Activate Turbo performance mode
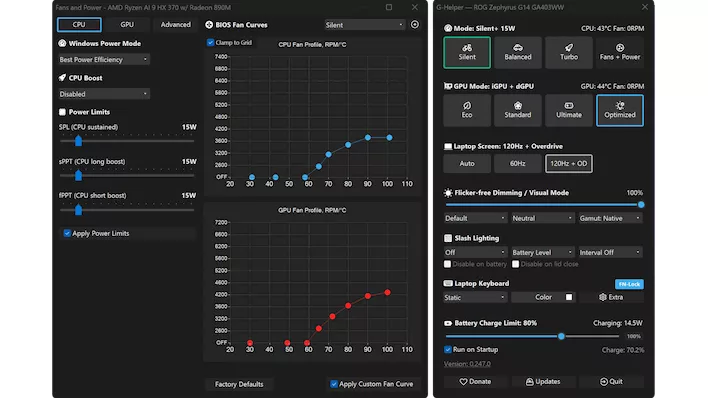Image resolution: width=708 pixels, height=398 pixels. pyautogui.click(x=568, y=52)
